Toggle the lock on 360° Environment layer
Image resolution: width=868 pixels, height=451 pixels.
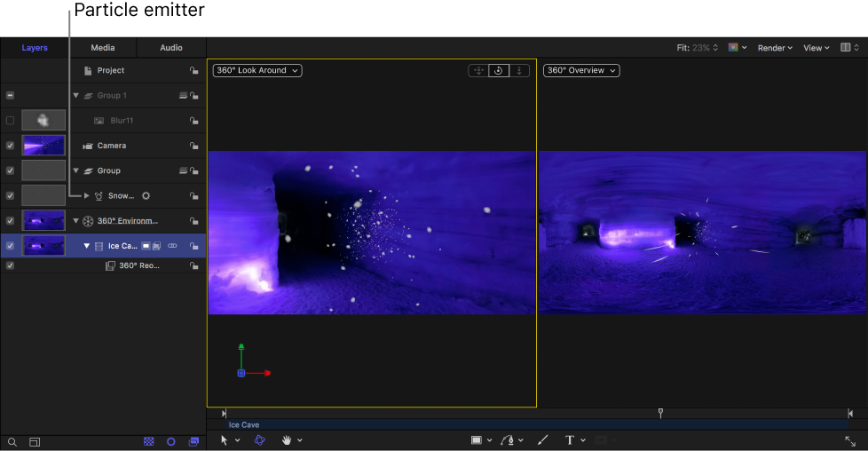pyautogui.click(x=193, y=220)
